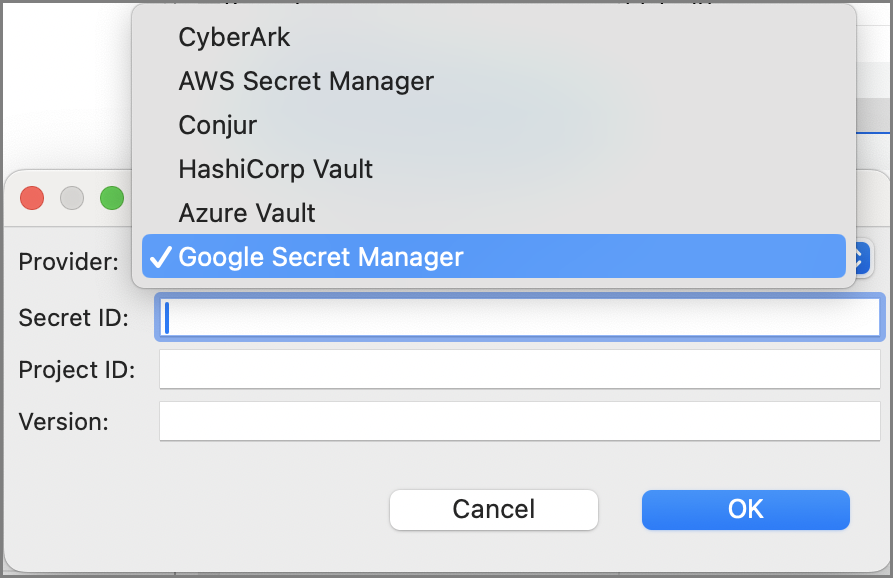
Task: Click the Secret ID label
Action: click(x=73, y=318)
